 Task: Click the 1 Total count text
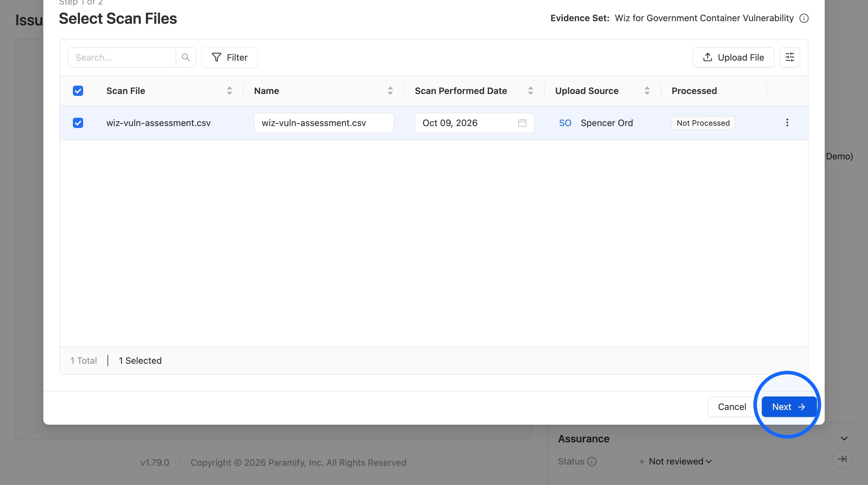point(83,361)
